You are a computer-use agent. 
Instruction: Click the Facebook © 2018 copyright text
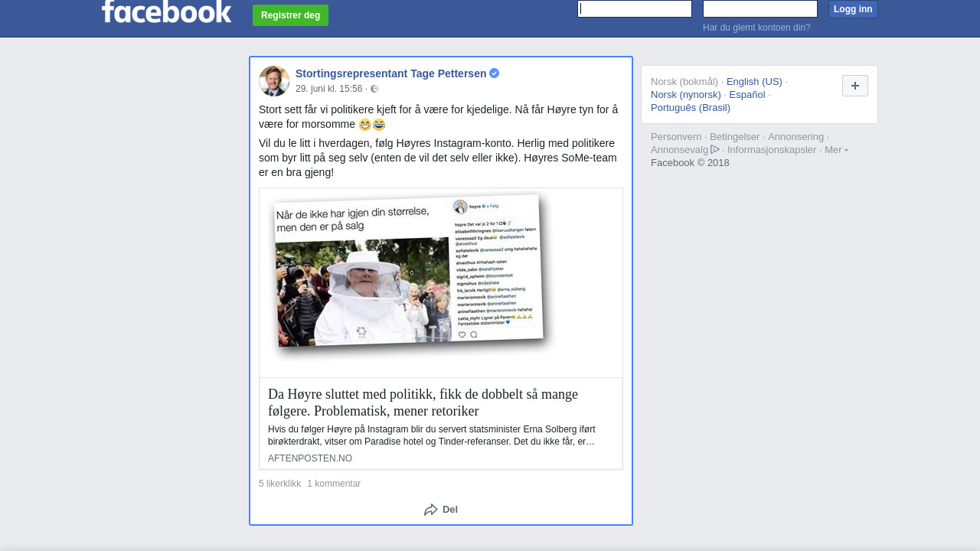pyautogui.click(x=690, y=163)
